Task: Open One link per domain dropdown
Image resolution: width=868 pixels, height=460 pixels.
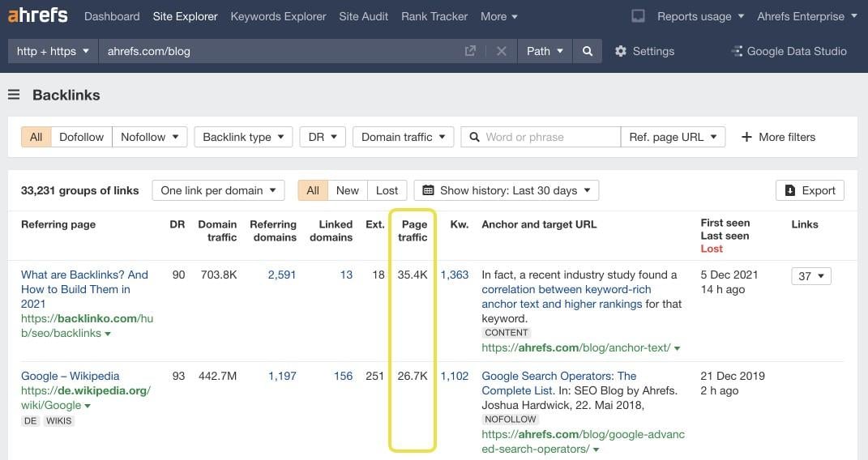Action: [x=218, y=190]
